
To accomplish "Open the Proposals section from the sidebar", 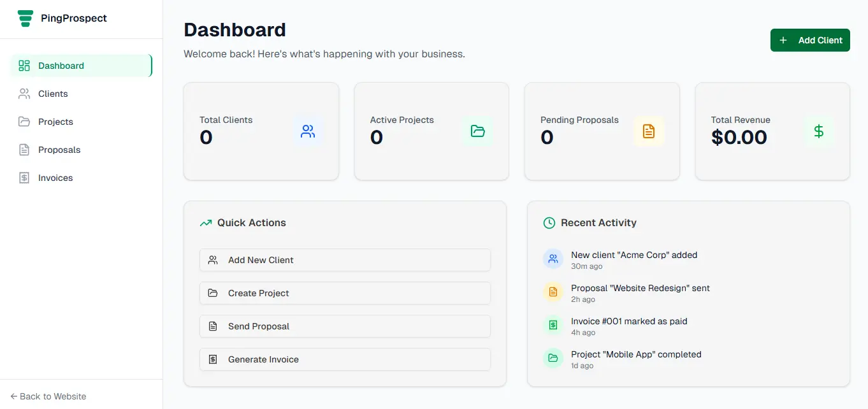I will click(x=59, y=149).
